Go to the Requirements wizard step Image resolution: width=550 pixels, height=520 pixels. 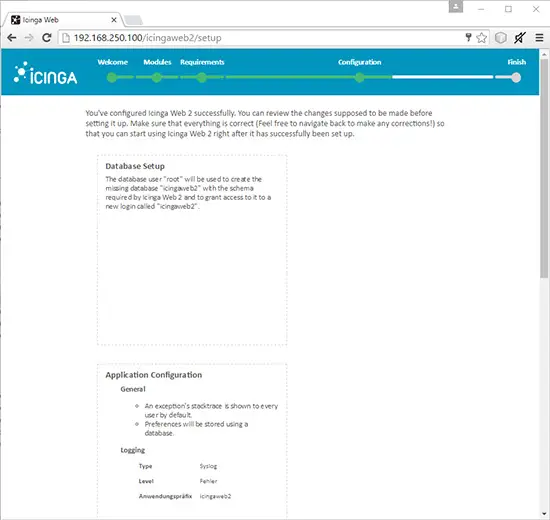coord(202,62)
